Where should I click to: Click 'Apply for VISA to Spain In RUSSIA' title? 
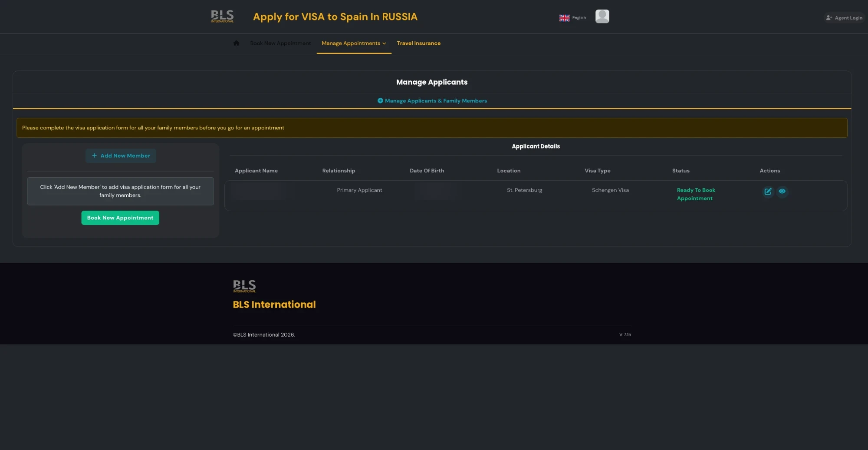pyautogui.click(x=335, y=17)
